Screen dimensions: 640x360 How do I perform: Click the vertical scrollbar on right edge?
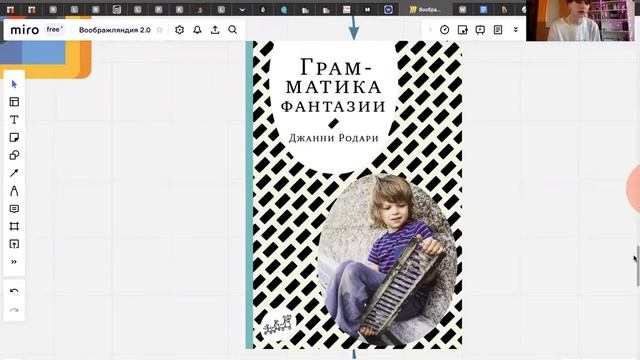click(638, 266)
